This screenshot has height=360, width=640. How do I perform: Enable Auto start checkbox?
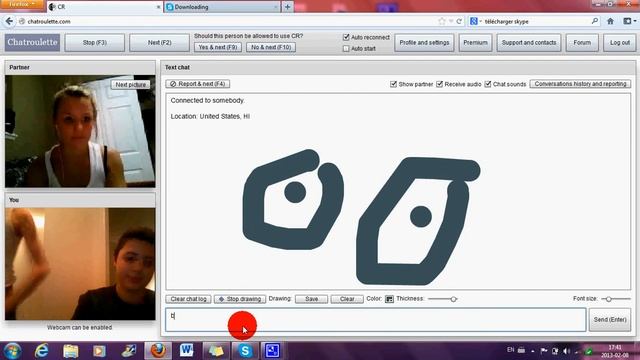coord(346,49)
